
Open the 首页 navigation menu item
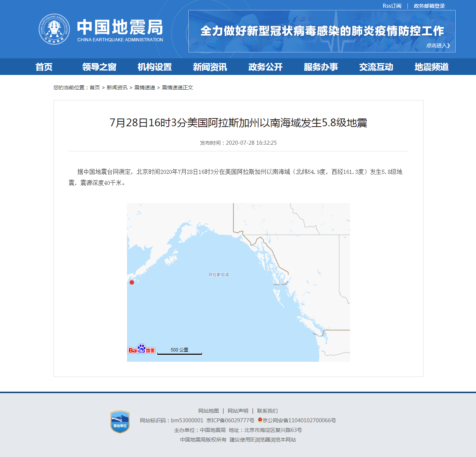(x=44, y=67)
